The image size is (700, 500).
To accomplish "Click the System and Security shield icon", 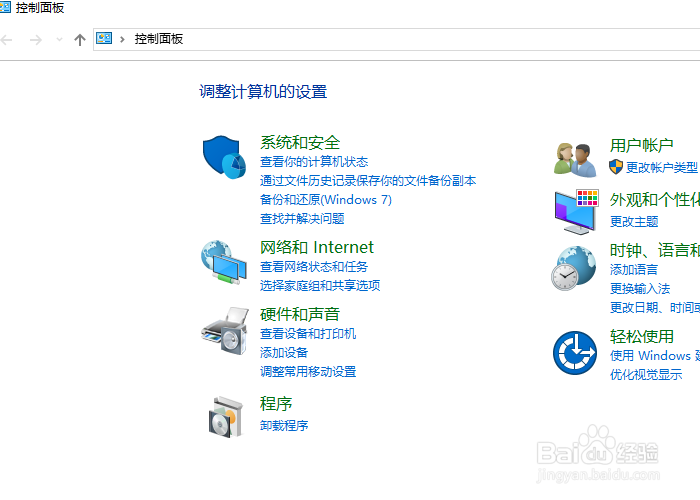I will (x=224, y=157).
